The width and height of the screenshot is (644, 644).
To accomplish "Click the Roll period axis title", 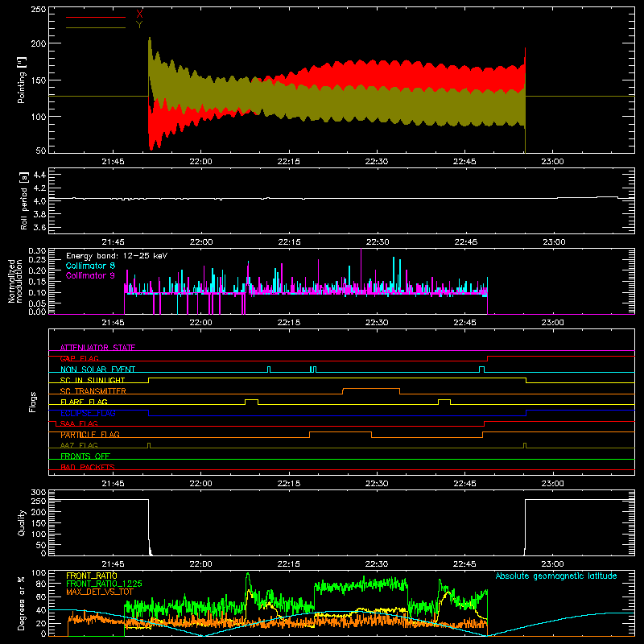I will click(x=24, y=200).
